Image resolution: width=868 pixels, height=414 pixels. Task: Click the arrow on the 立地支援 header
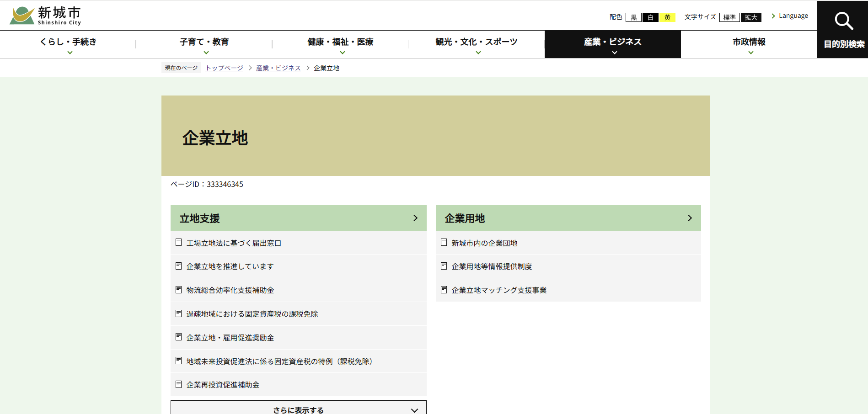coord(415,218)
